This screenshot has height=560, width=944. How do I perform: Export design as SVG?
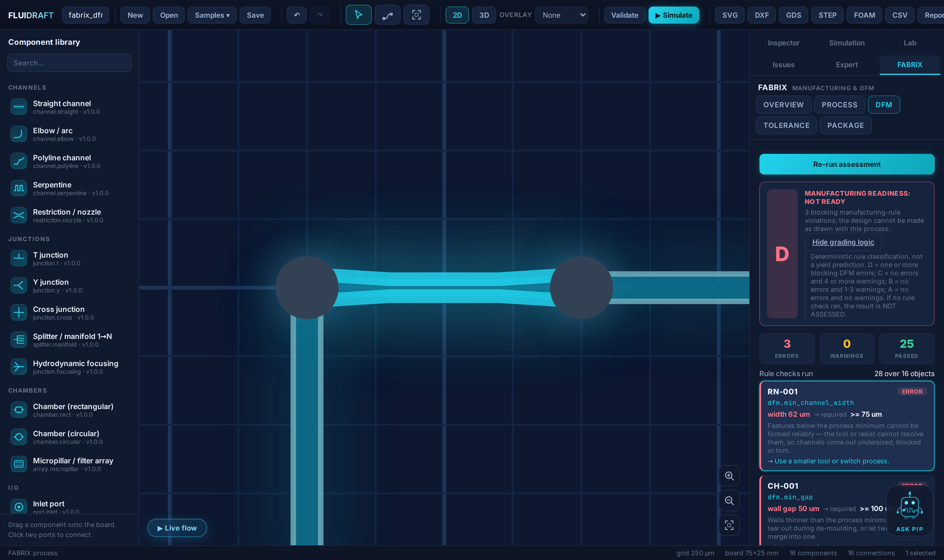(x=730, y=15)
